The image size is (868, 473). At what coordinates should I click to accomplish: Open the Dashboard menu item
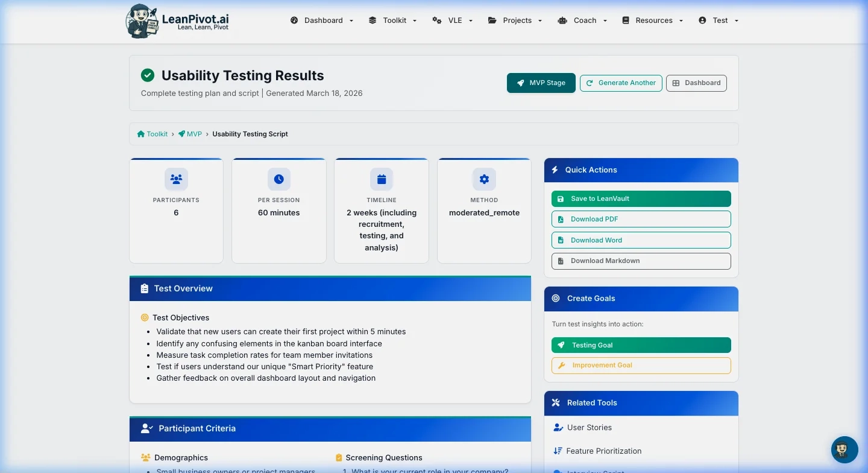pyautogui.click(x=323, y=20)
